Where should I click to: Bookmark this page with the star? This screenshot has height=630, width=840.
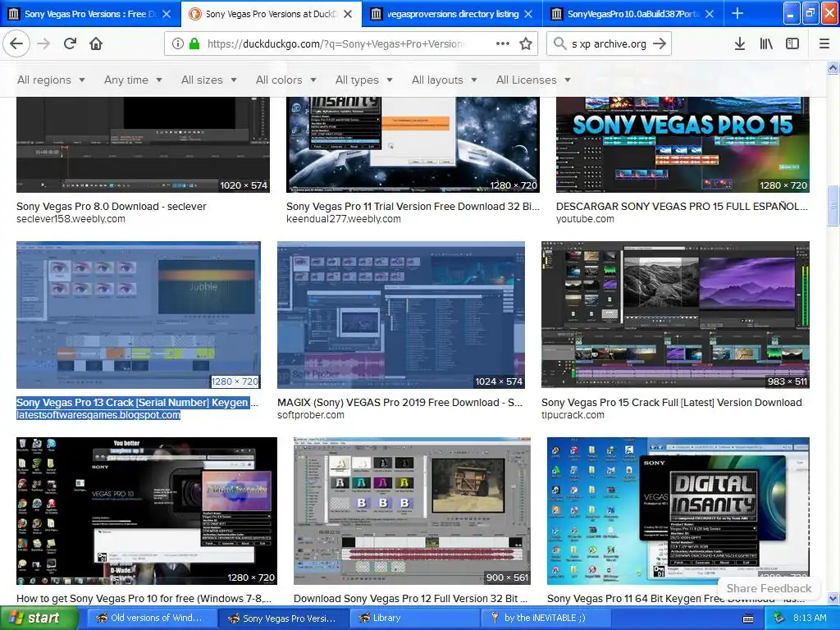pos(526,44)
